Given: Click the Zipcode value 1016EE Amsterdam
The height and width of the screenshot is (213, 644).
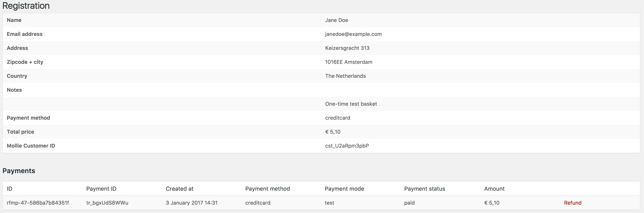Looking at the screenshot, I should (349, 62).
